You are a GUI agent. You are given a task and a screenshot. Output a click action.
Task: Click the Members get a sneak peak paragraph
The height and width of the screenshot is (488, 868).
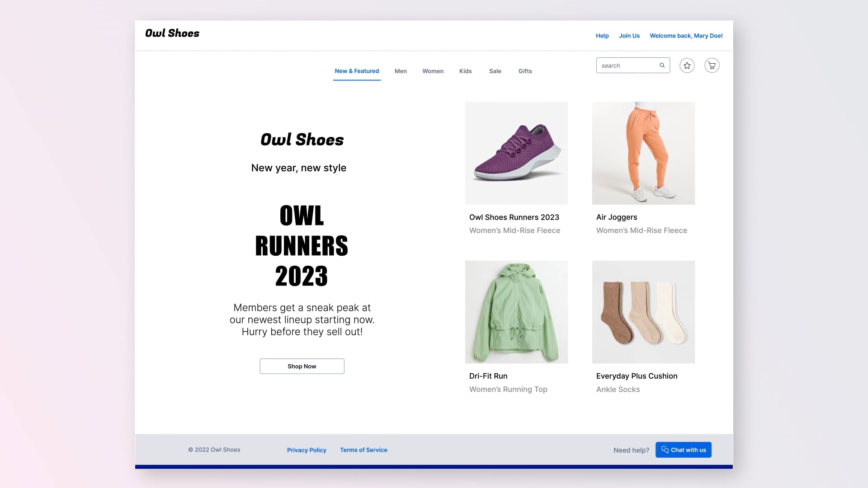click(x=302, y=319)
